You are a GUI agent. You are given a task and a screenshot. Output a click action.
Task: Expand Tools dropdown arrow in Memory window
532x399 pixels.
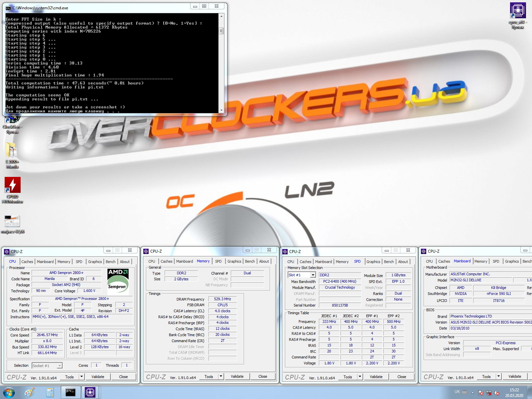221,376
